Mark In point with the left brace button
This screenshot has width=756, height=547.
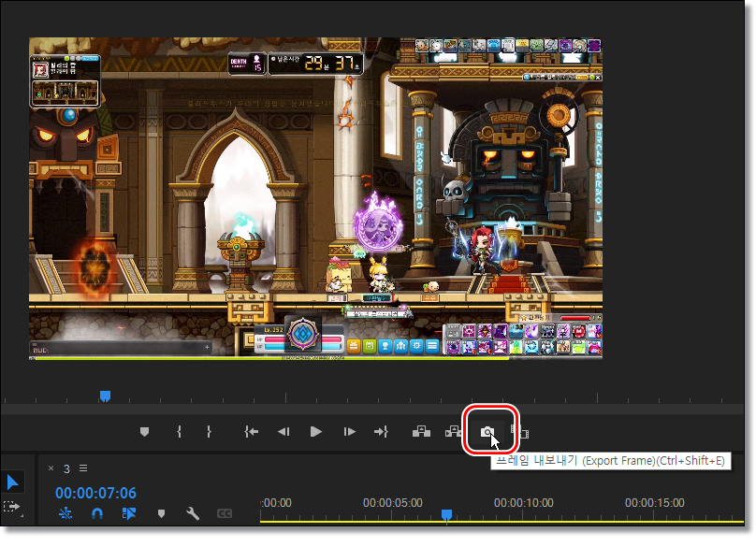pos(180,432)
